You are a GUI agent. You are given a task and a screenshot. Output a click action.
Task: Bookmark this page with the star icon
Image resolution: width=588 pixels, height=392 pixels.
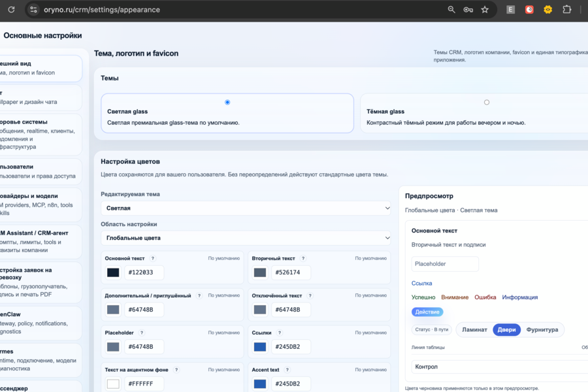click(485, 9)
